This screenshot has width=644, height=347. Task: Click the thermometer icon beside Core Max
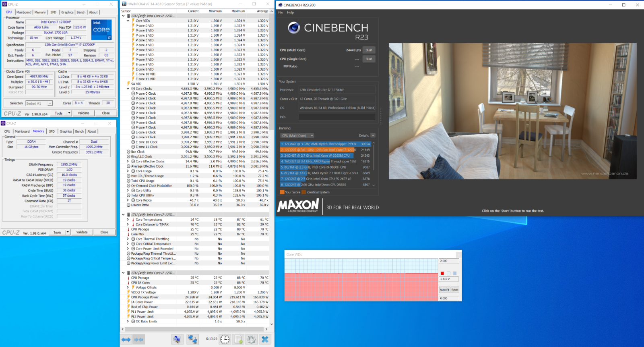coord(128,234)
